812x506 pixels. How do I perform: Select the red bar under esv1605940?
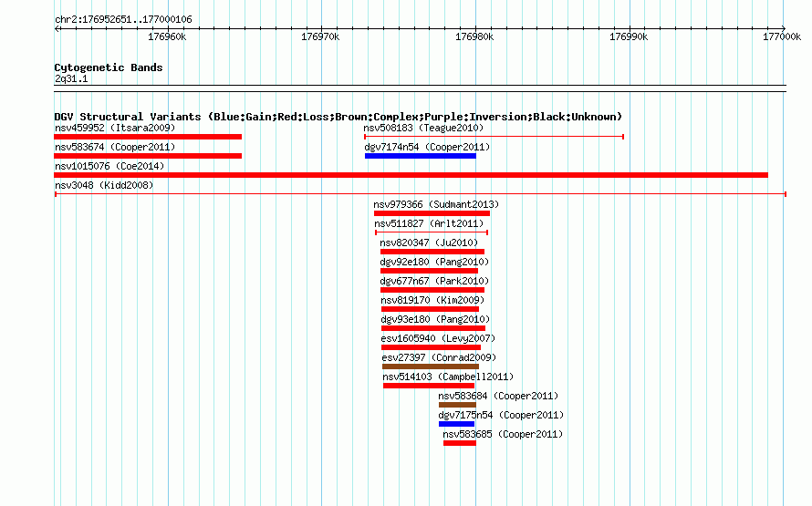click(431, 347)
